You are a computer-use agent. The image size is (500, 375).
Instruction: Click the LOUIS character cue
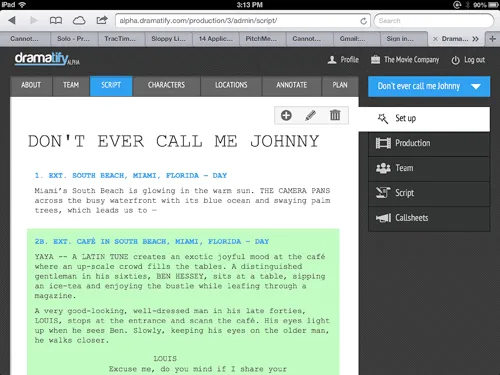pyautogui.click(x=165, y=359)
